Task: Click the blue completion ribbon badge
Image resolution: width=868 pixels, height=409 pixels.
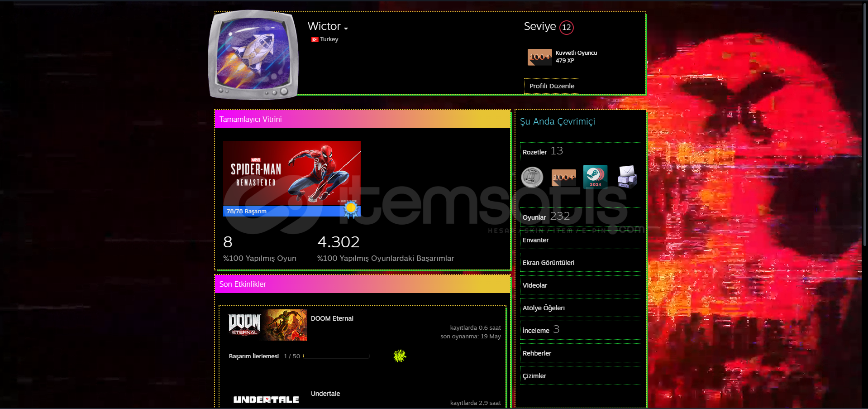Action: pos(351,210)
